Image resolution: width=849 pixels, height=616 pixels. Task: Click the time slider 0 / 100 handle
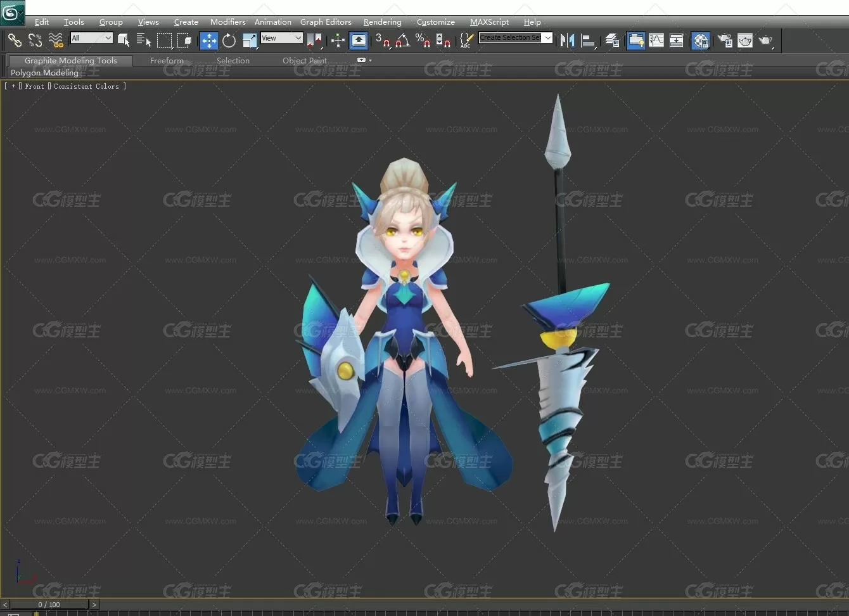tap(49, 605)
